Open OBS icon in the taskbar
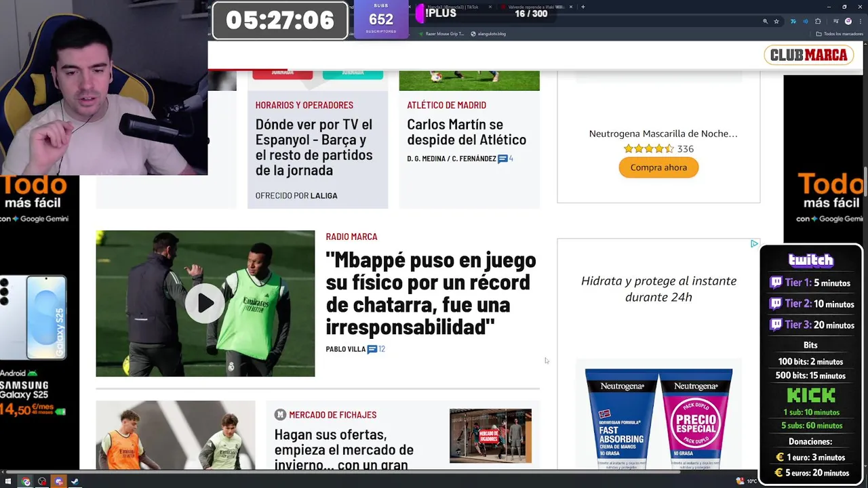 (42, 482)
